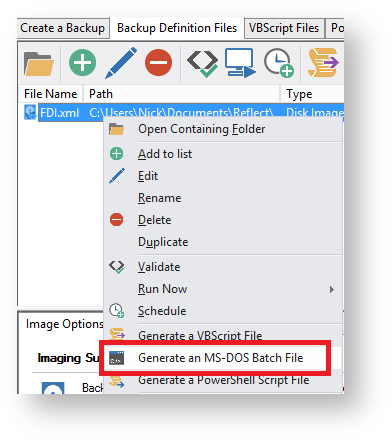
Task: Select the blue pencil edit toolbar icon
Action: (x=121, y=63)
